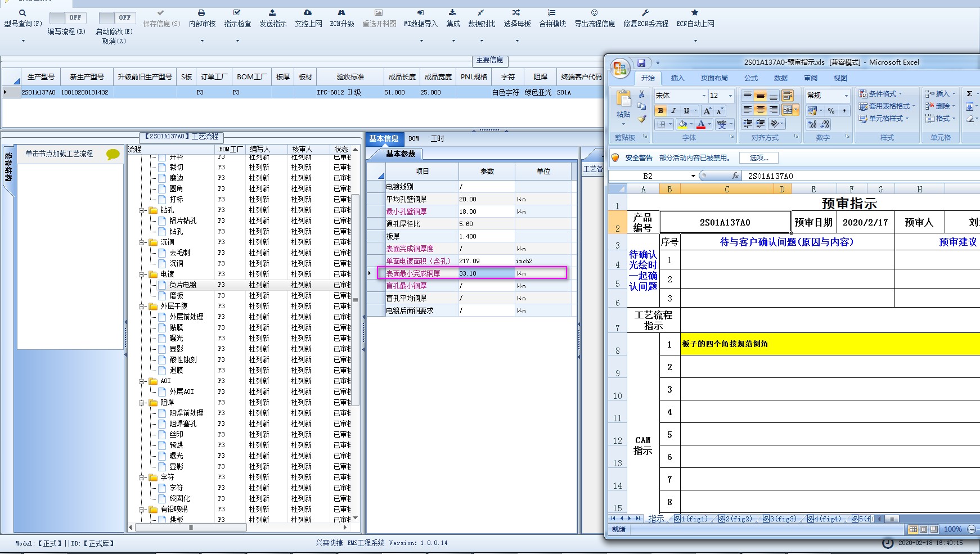Click Excel's Format Painter brush icon
980x554 pixels.
pos(641,119)
